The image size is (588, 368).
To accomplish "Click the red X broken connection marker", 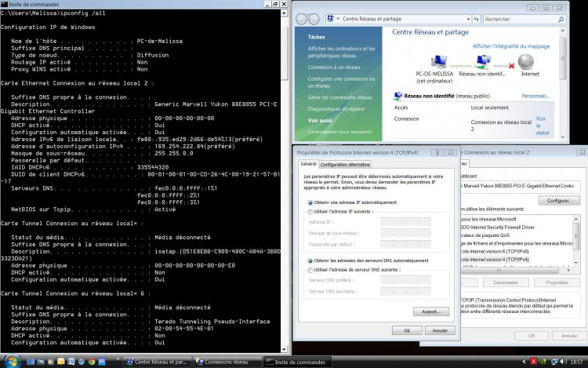I will pos(511,66).
